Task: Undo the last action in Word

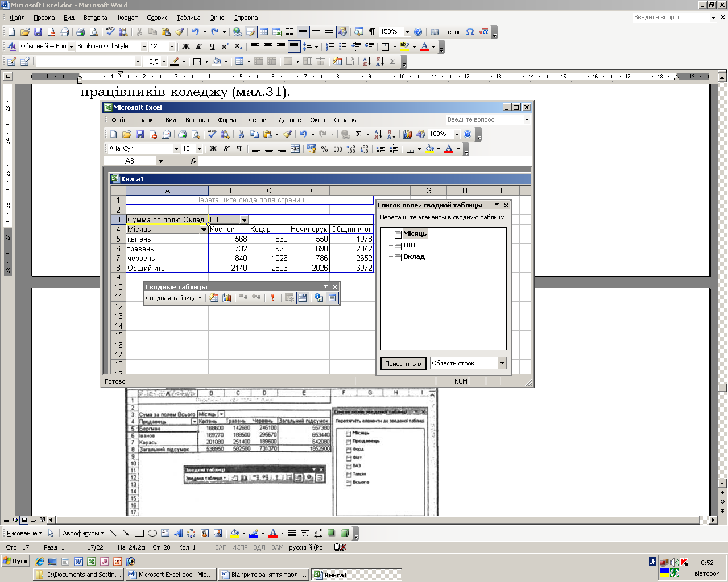Action: coord(196,32)
